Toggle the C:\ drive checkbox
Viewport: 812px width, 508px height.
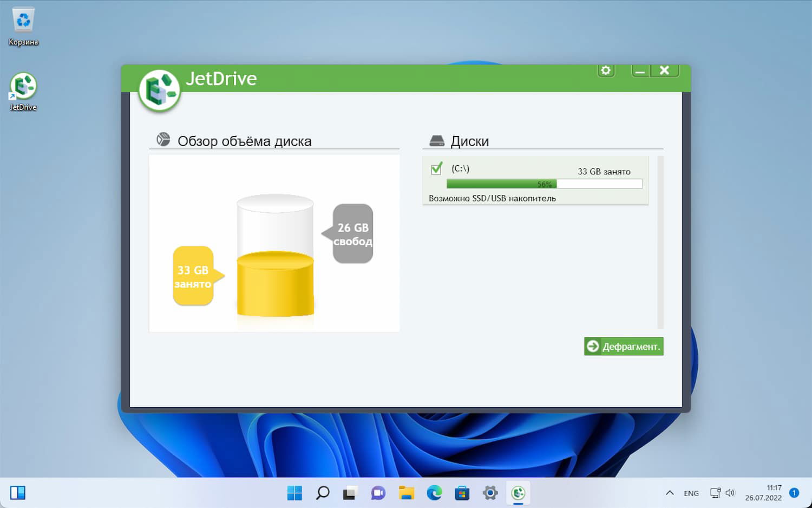436,168
